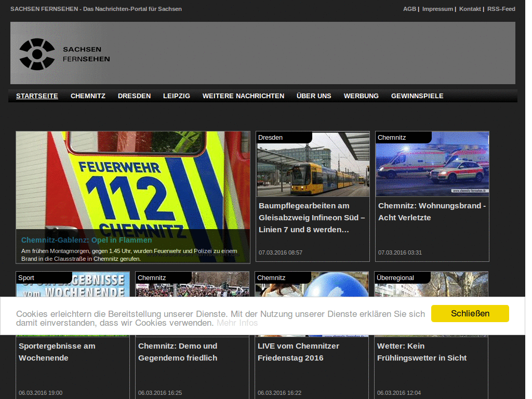The width and height of the screenshot is (532, 399).
Task: Close the cookie notice with Schließen
Action: tap(470, 313)
